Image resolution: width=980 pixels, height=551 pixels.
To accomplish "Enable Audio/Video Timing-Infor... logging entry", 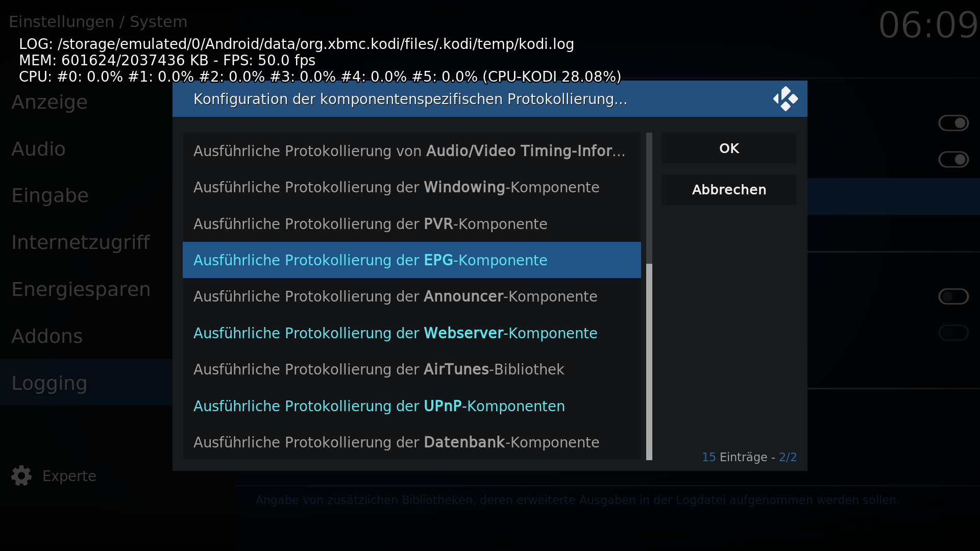I will tap(412, 151).
